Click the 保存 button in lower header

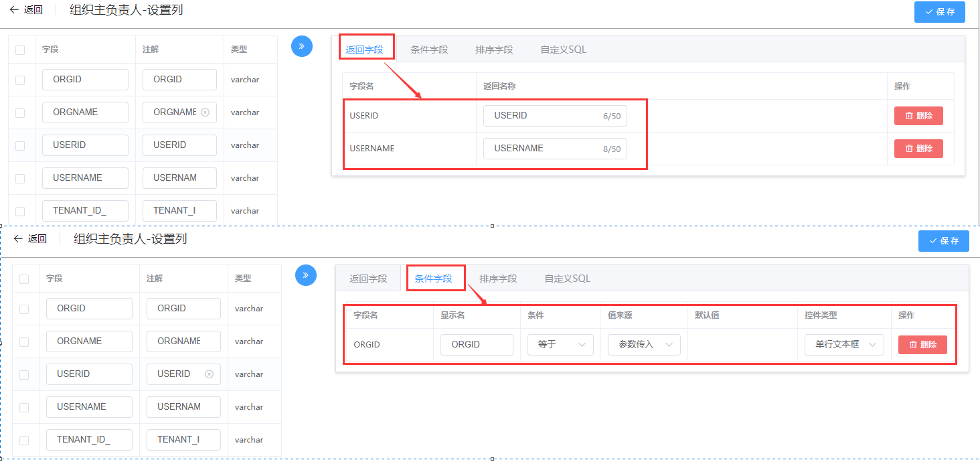click(x=943, y=241)
